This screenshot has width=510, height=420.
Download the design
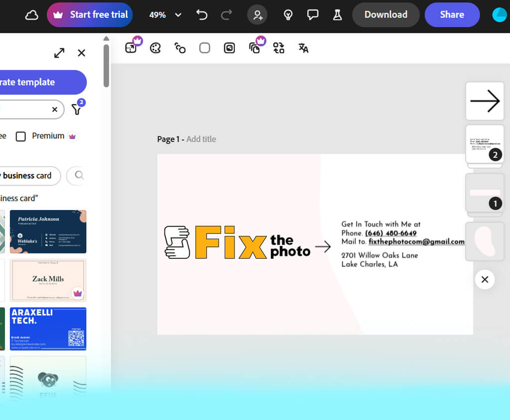386,14
